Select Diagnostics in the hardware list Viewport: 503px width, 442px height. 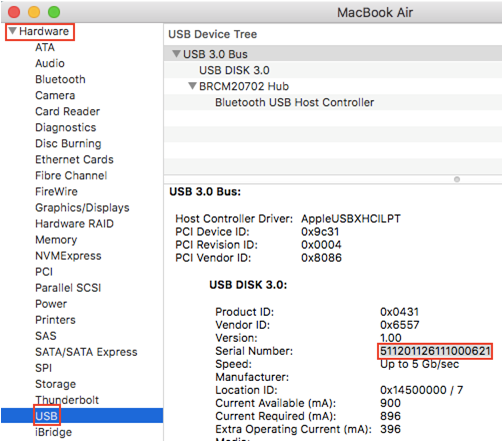66,127
